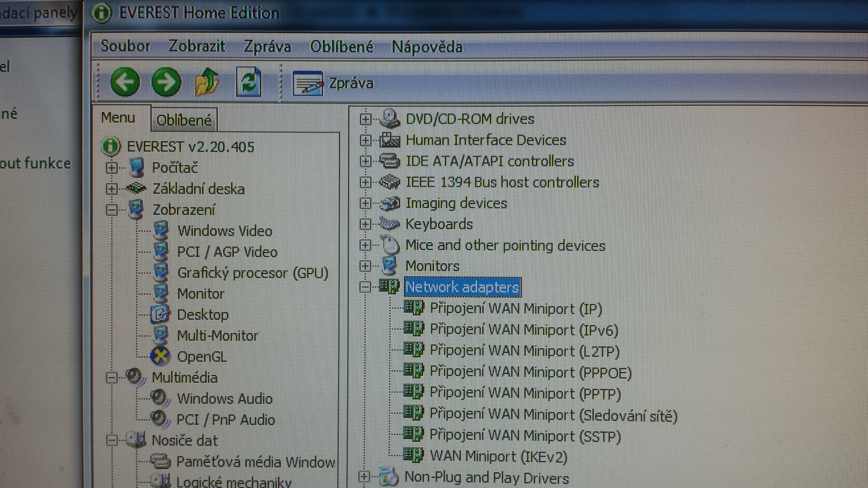Expand the Imaging devices node

click(x=365, y=203)
